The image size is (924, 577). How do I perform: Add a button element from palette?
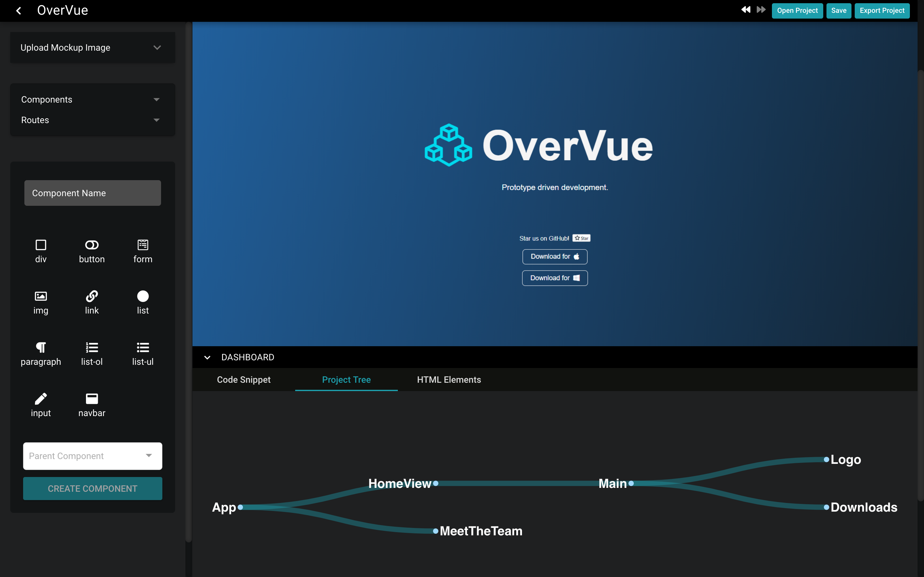92,245
